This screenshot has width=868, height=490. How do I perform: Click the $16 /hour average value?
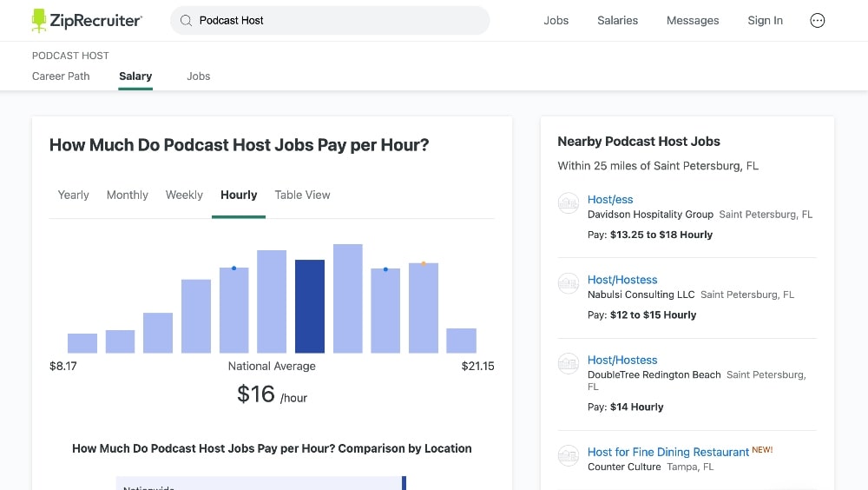pyautogui.click(x=272, y=394)
